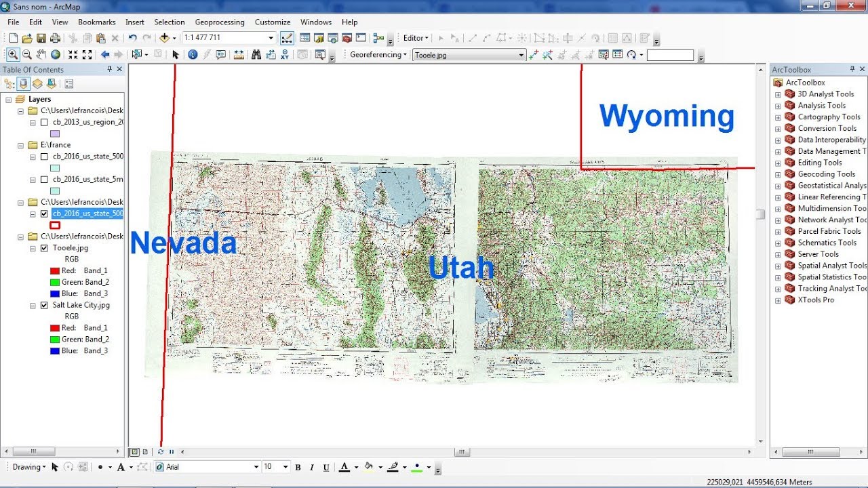Zoom to Full Extent globe
The image size is (868, 488).
pyautogui.click(x=56, y=54)
